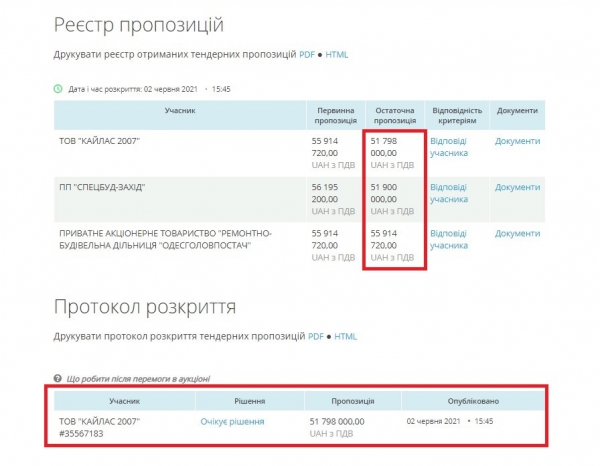Screen dimensions: 600x466
Task: Open PDF of the tender proposals registry
Action: 306,53
